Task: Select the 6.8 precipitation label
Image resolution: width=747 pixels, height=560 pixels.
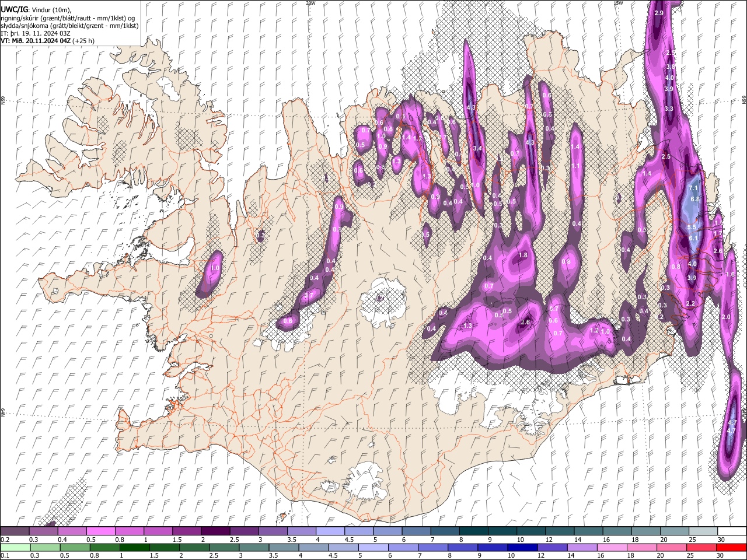Action: coord(695,199)
